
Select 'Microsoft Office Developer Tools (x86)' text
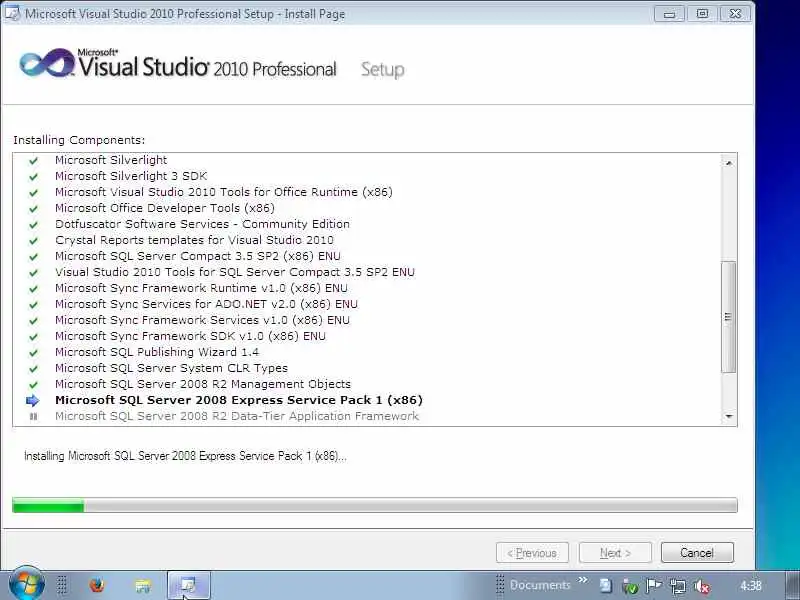(x=165, y=208)
